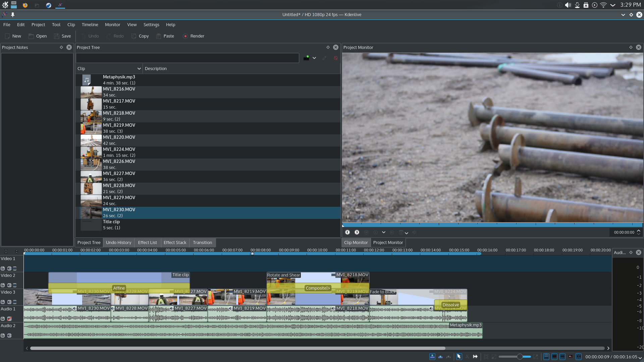Toggle audio waveform thumbnails in status bar
The width and height of the screenshot is (644, 362).
(x=562, y=357)
